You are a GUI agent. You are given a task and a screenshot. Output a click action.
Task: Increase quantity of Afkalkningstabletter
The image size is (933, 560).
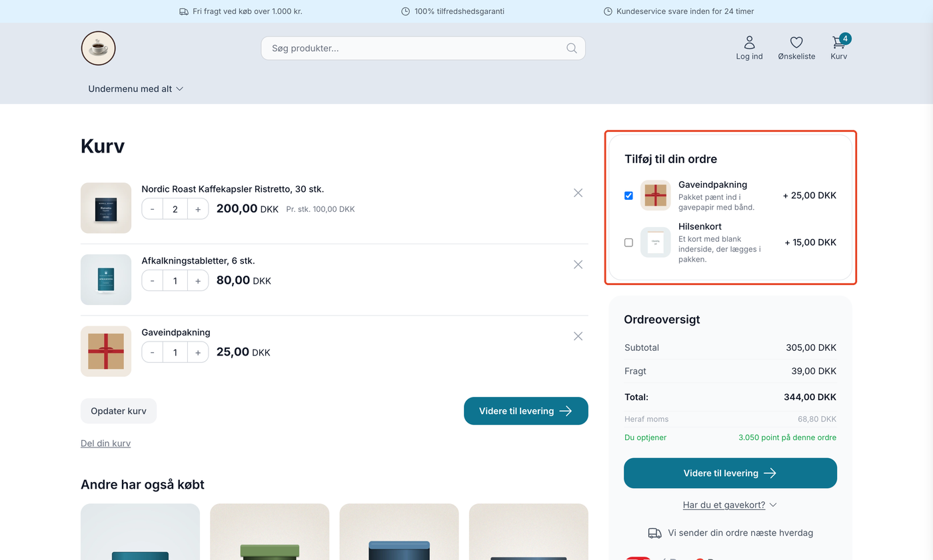coord(198,281)
